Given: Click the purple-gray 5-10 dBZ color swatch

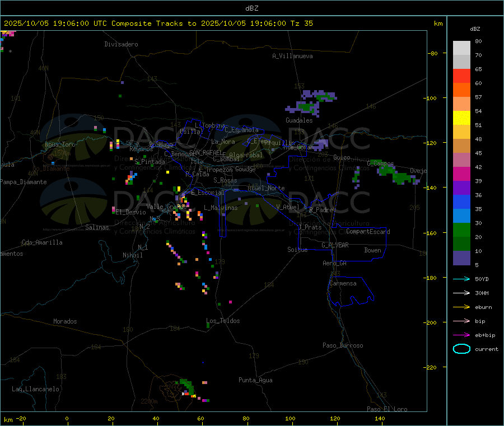Looking at the screenshot, I should 461,258.
